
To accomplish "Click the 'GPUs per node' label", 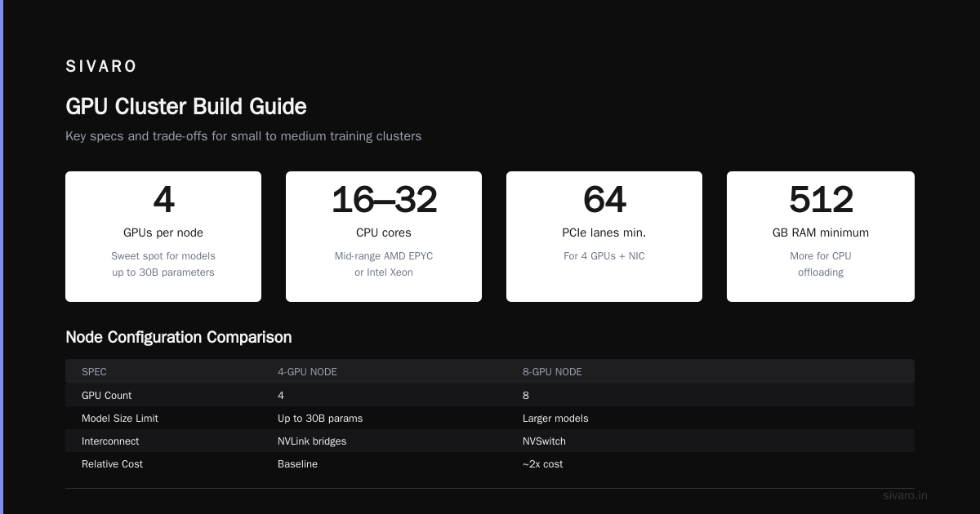I will pyautogui.click(x=163, y=233).
